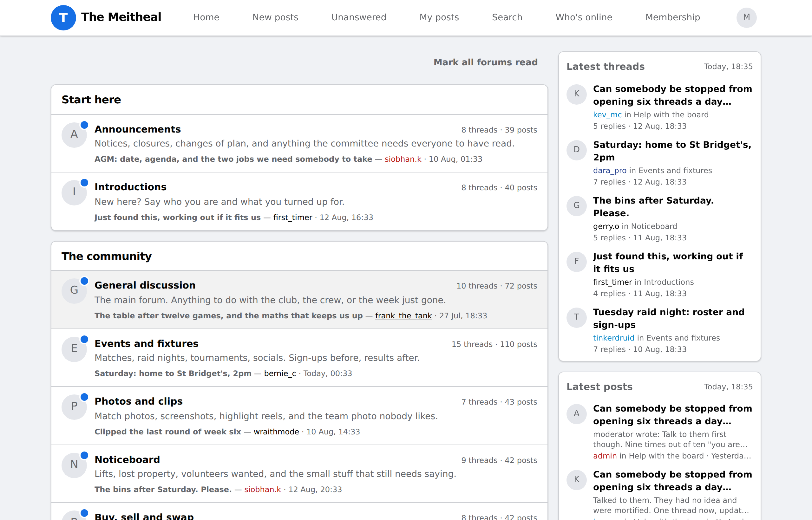Click the Latest posts panel heading
Screen dimensions: 812x520
click(599, 387)
